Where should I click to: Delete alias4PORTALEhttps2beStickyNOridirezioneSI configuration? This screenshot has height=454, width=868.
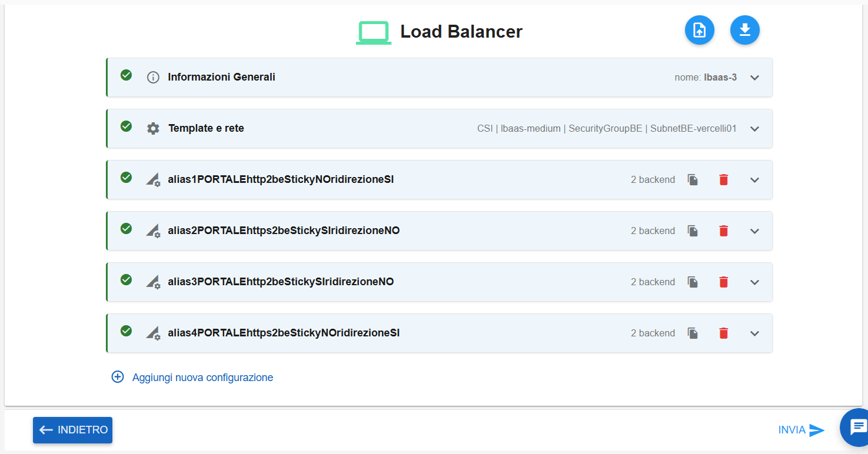724,333
